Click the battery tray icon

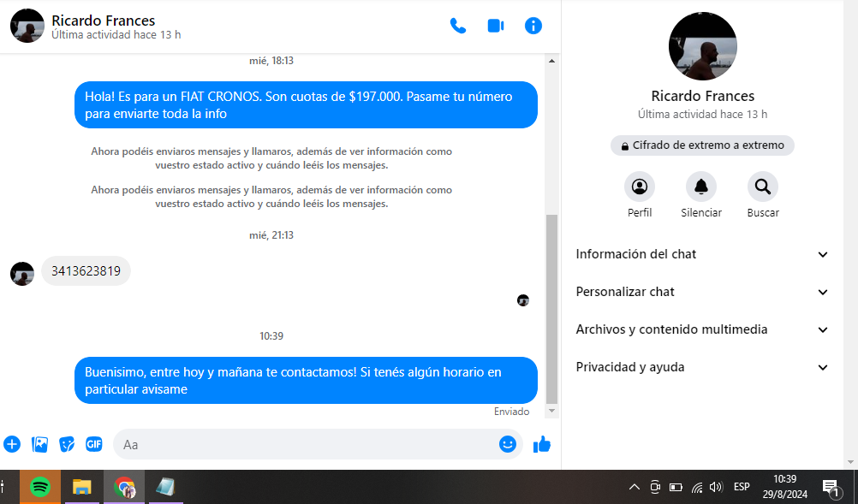(x=676, y=487)
